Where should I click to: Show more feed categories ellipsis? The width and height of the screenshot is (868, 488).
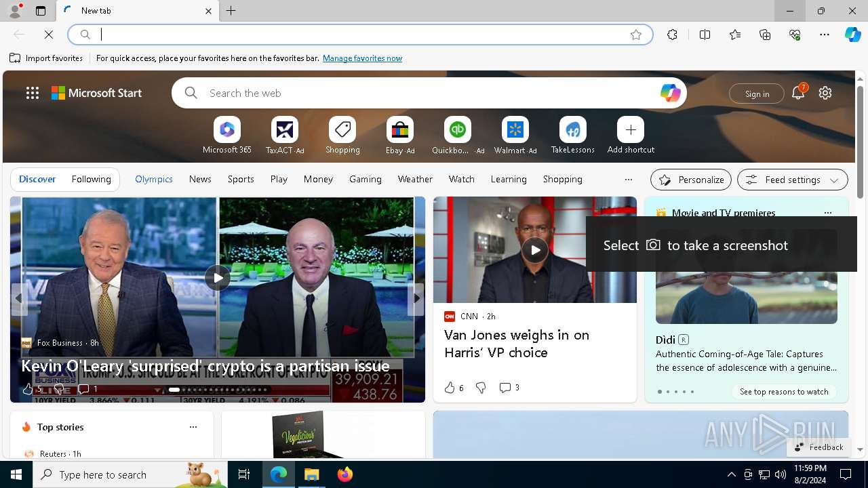click(629, 180)
